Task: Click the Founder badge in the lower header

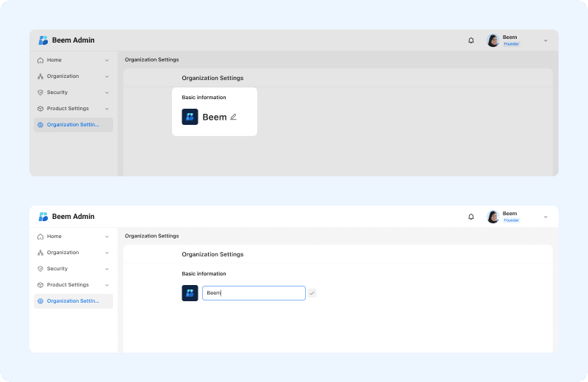Action: click(511, 220)
